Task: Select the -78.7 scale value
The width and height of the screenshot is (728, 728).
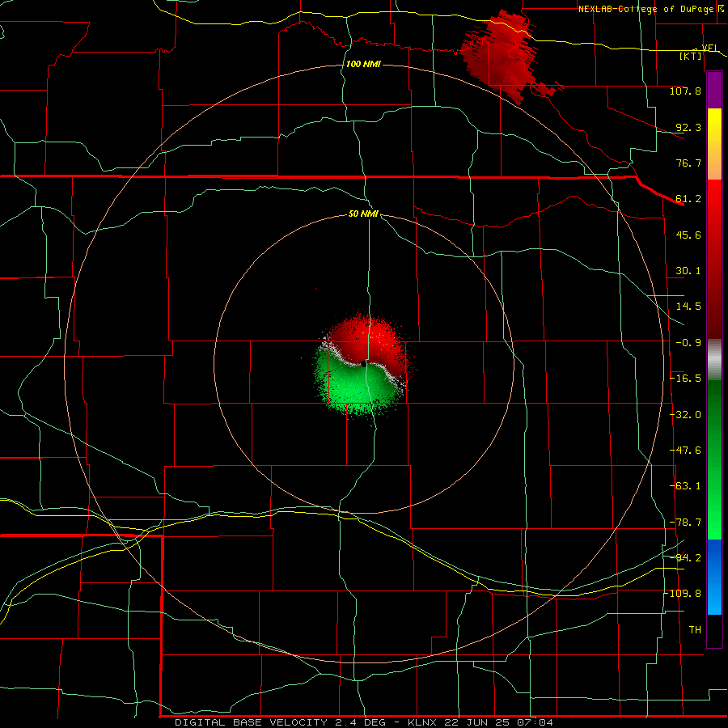Action: tap(685, 523)
